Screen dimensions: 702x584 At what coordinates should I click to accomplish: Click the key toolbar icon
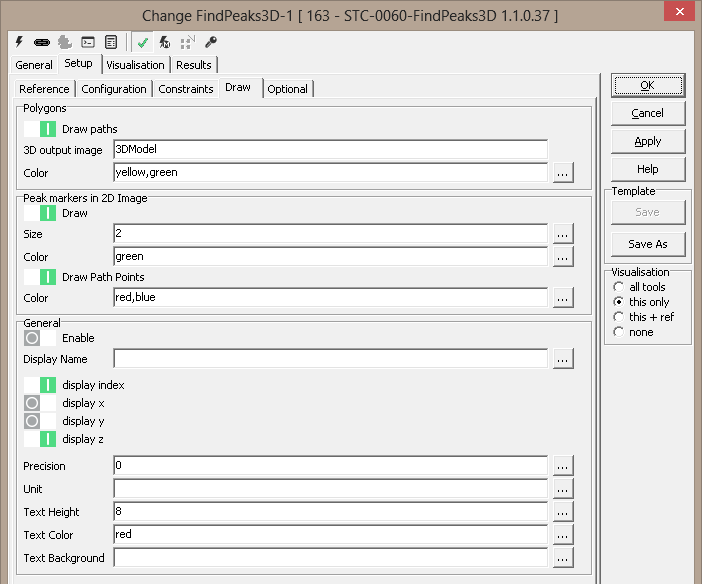coord(211,43)
